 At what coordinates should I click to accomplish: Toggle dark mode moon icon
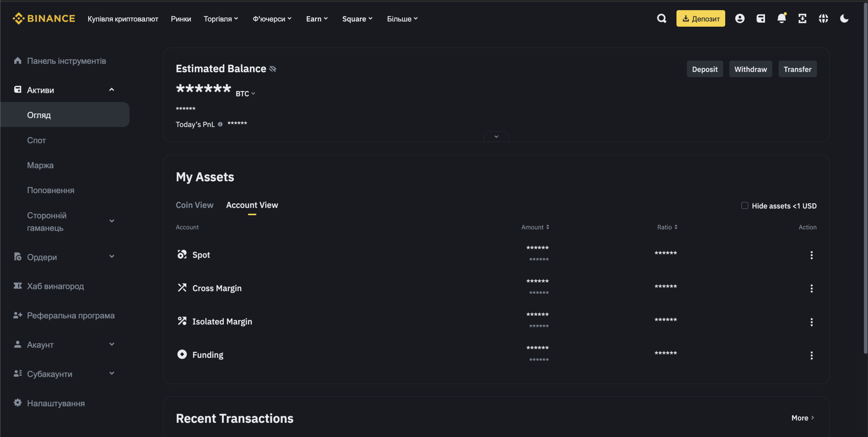click(x=844, y=19)
